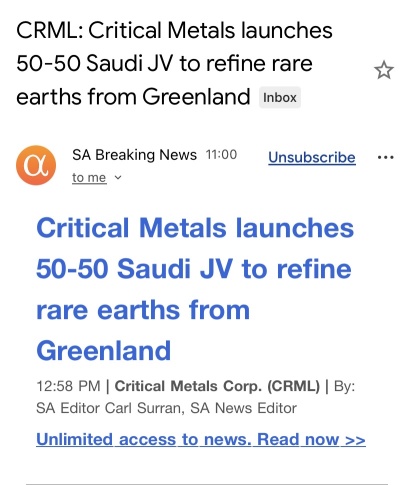Tap the sender name SA Breaking News
Image resolution: width=414 pixels, height=485 pixels.
click(x=134, y=155)
